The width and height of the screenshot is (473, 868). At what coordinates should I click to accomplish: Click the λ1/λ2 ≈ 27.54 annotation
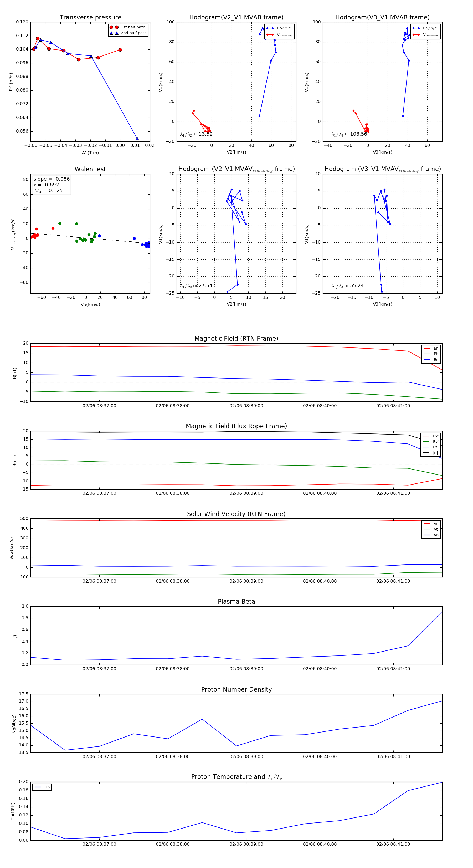click(196, 286)
